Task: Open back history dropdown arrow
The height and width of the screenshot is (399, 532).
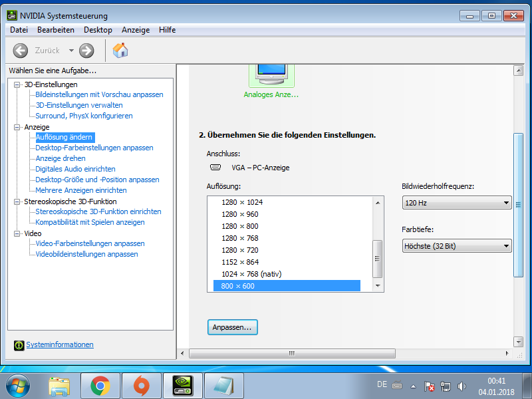Action: 71,51
